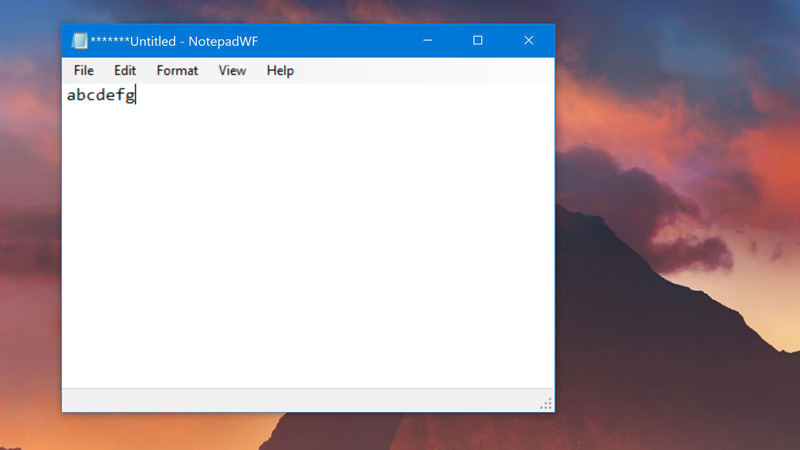800x450 pixels.
Task: Open the Help menu
Action: click(x=280, y=71)
